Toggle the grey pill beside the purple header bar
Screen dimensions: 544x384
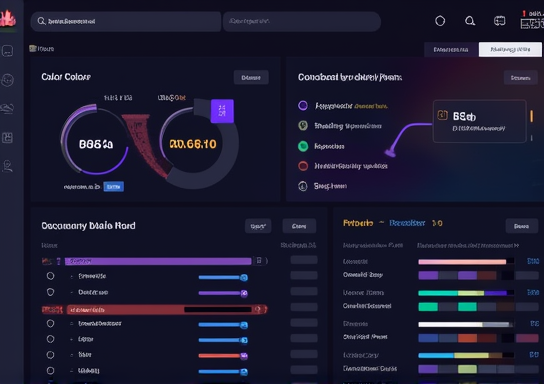click(x=304, y=260)
